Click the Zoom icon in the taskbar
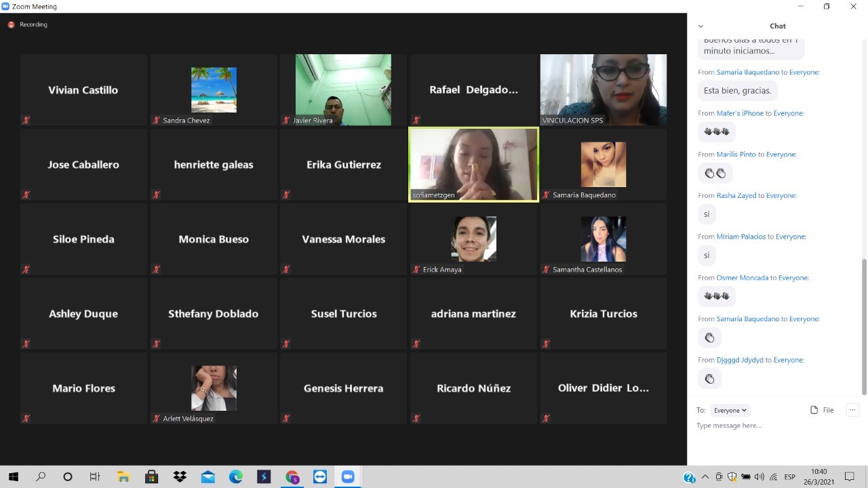Screen dimensions: 868x488 [348, 477]
